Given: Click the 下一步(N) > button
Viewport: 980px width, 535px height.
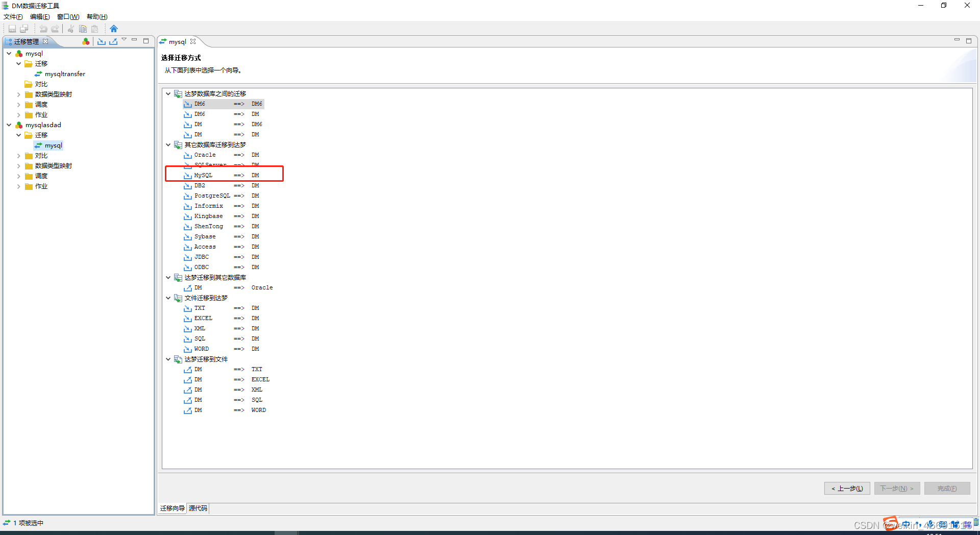Looking at the screenshot, I should pyautogui.click(x=897, y=489).
